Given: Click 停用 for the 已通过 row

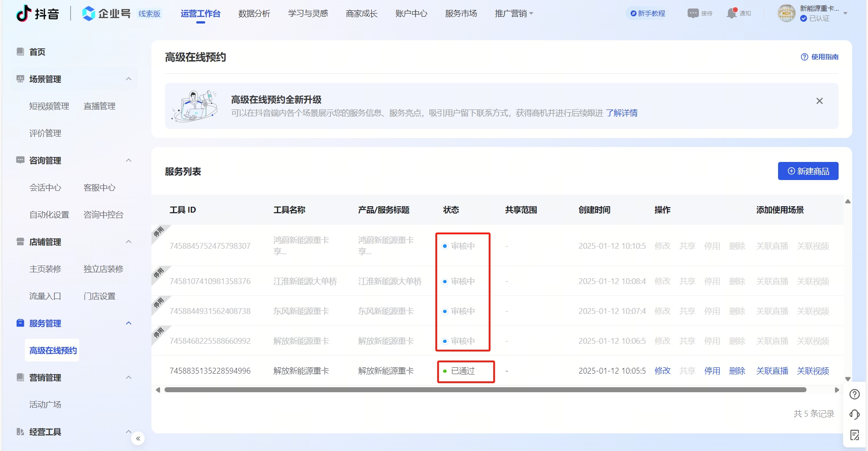Looking at the screenshot, I should click(x=712, y=371).
